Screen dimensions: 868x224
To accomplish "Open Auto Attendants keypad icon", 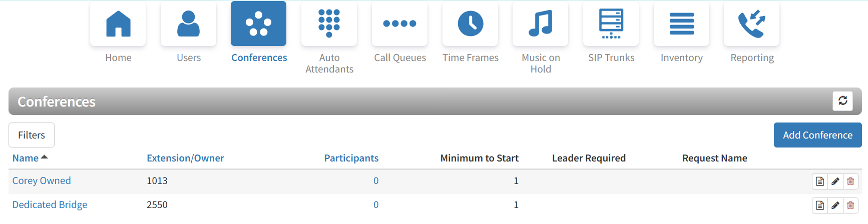I will point(329,24).
